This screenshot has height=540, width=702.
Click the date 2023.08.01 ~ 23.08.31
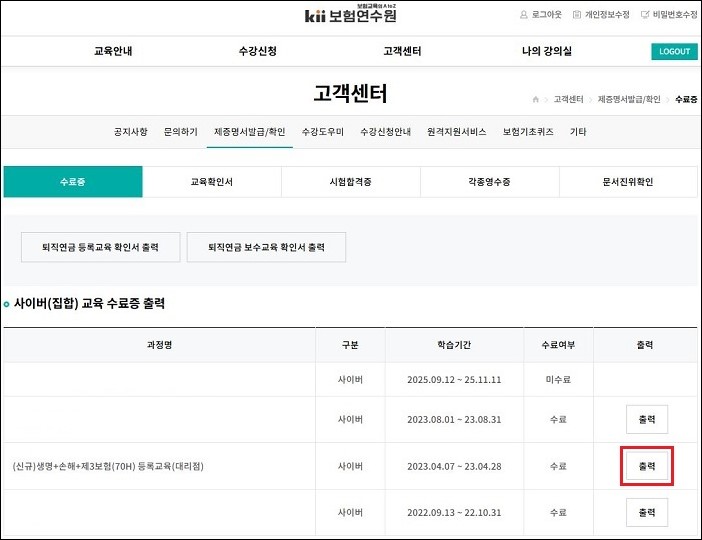(454, 420)
